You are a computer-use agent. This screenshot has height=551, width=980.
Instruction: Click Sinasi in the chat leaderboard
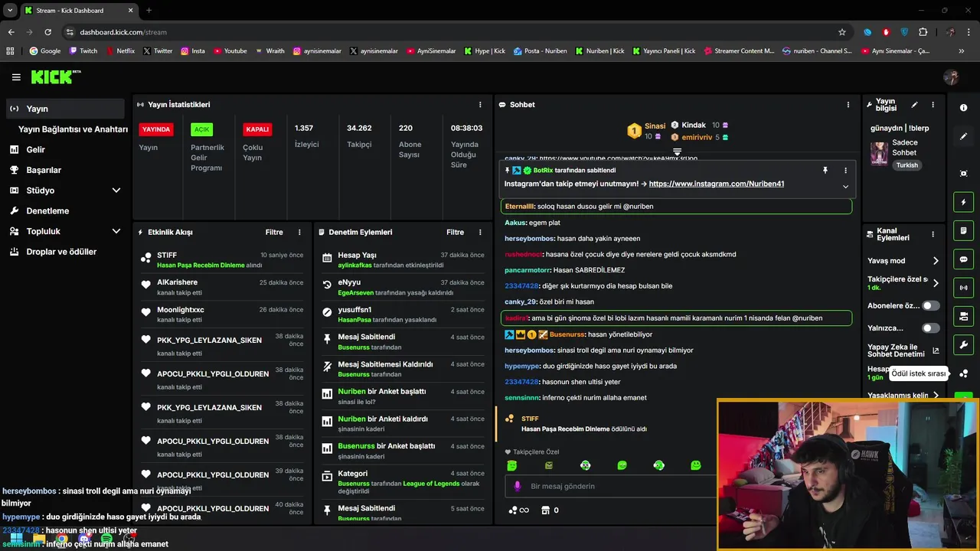coord(655,126)
